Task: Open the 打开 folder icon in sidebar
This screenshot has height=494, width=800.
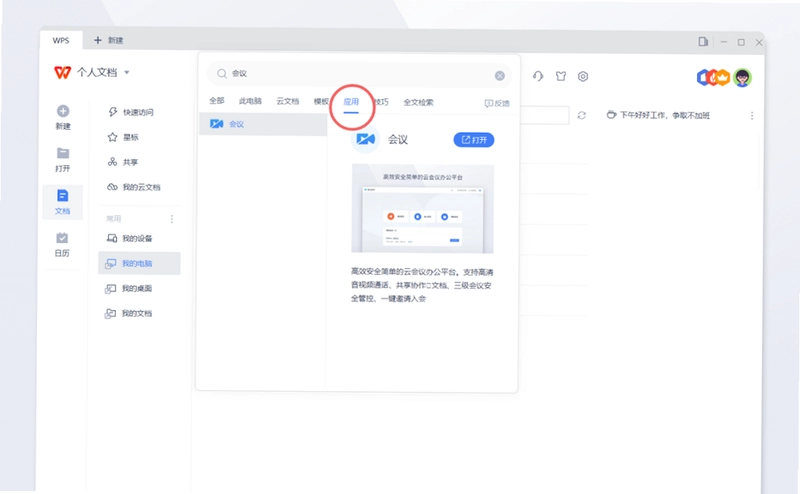Action: [63, 153]
